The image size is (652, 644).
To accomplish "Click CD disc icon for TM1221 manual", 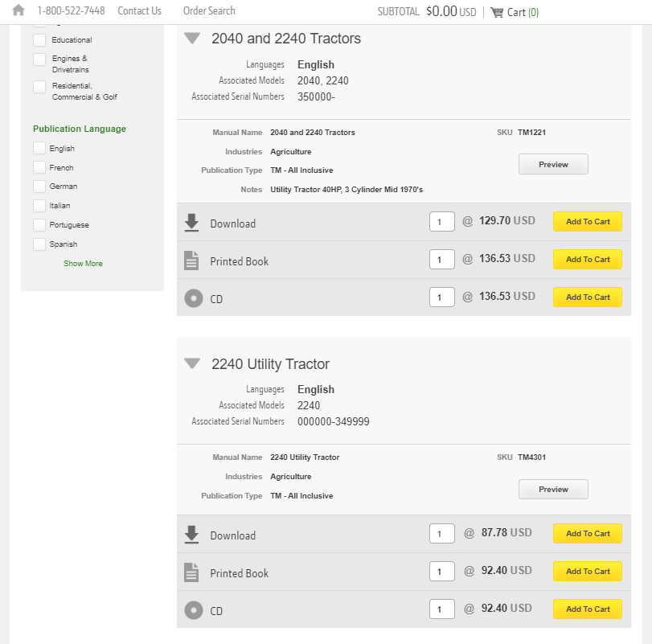I will point(194,298).
